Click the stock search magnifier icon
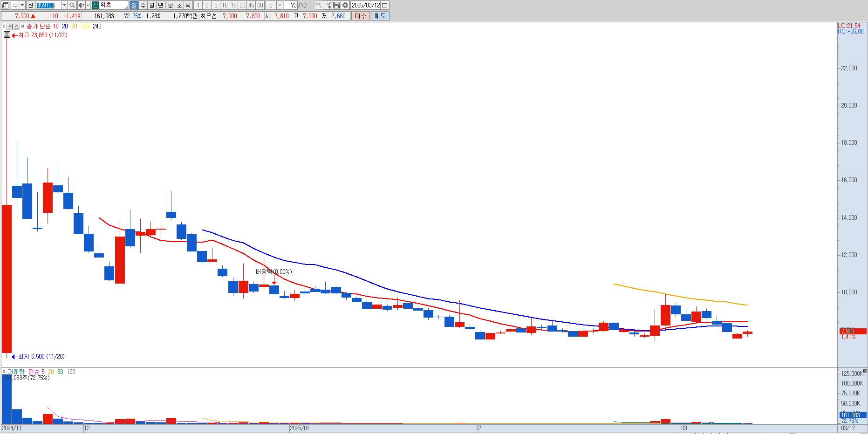868x434 pixels. [72, 5]
